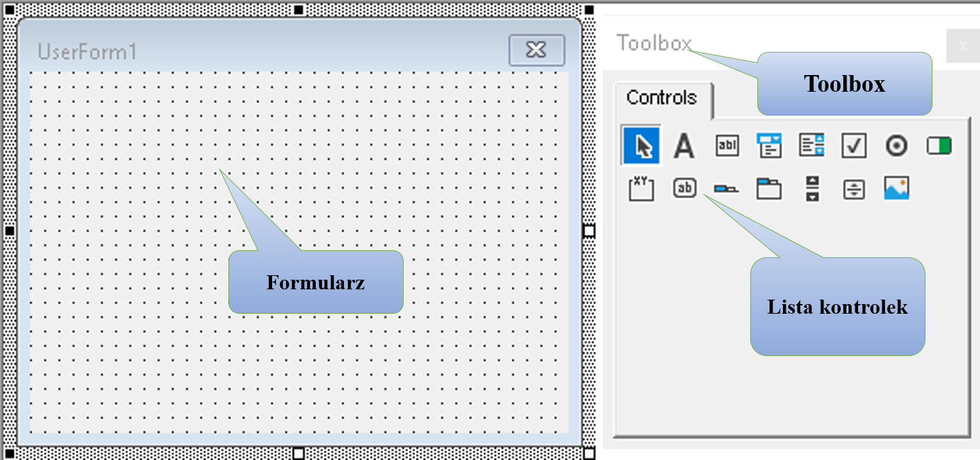
Task: Select the MultiPage control icon
Action: pyautogui.click(x=769, y=189)
